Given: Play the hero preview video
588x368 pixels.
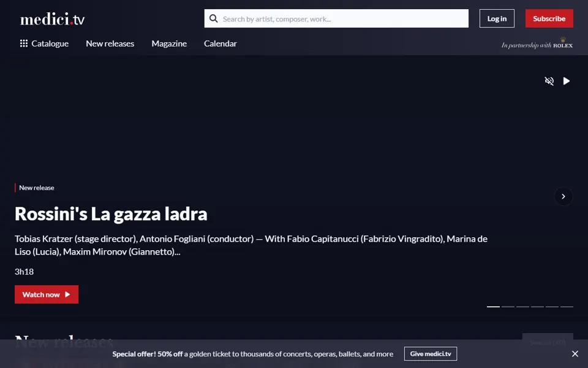Looking at the screenshot, I should 566,81.
